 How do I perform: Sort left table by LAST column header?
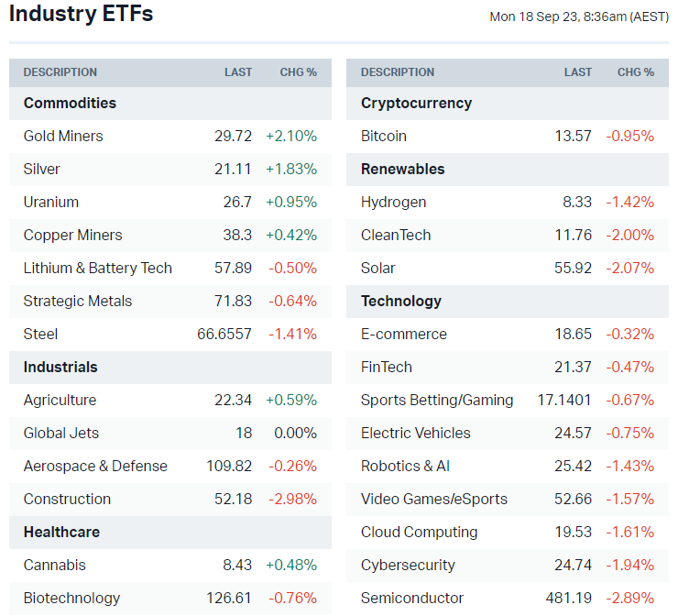pyautogui.click(x=238, y=72)
